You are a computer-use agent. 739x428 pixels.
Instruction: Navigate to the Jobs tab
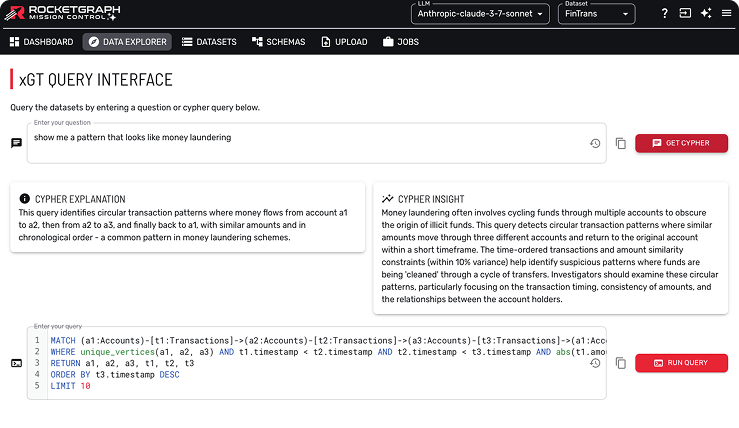point(400,42)
